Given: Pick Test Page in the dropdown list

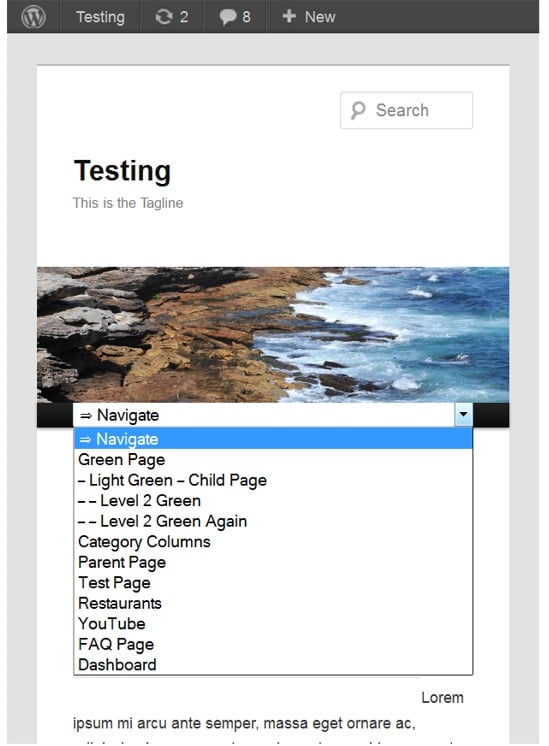Looking at the screenshot, I should [x=273, y=582].
